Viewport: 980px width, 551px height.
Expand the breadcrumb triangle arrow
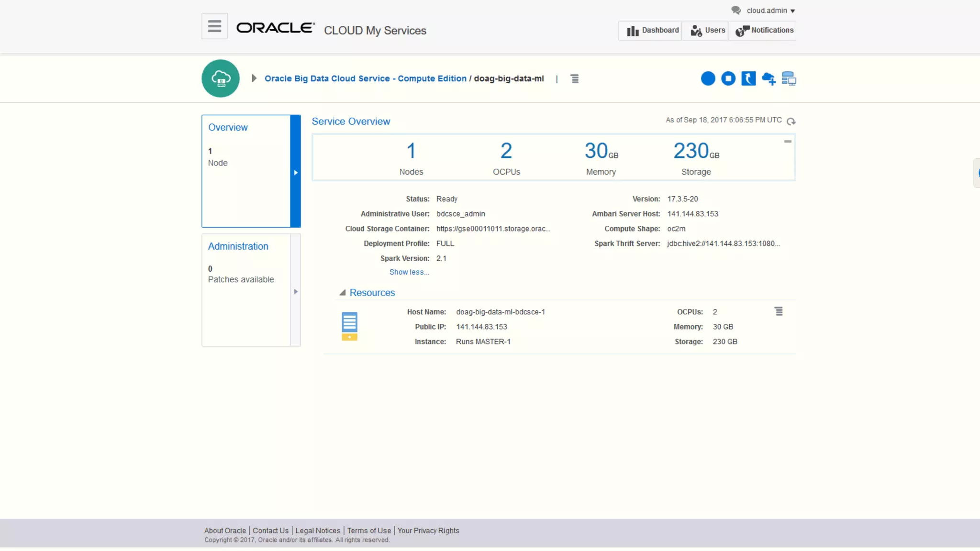254,78
